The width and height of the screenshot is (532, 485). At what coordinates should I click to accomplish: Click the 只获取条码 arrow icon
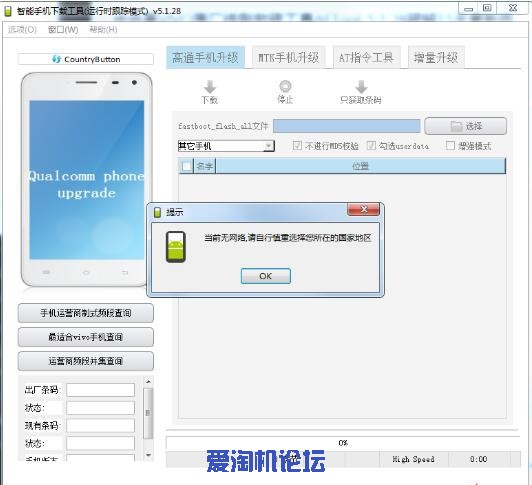point(361,87)
